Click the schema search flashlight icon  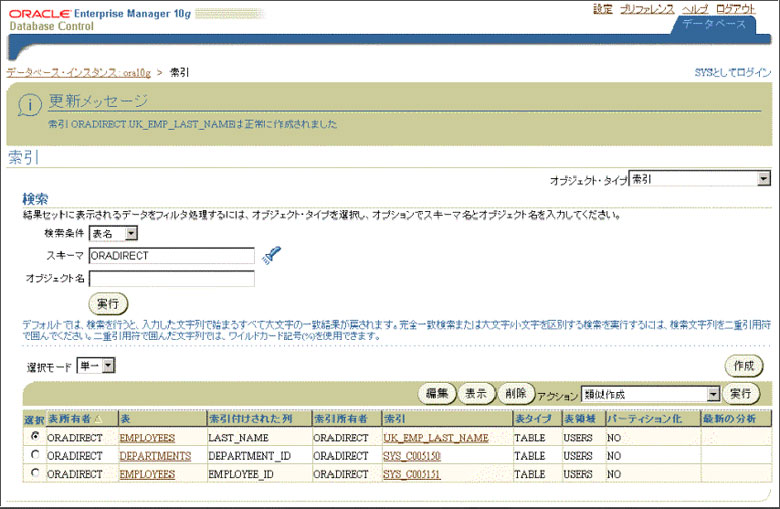point(268,256)
